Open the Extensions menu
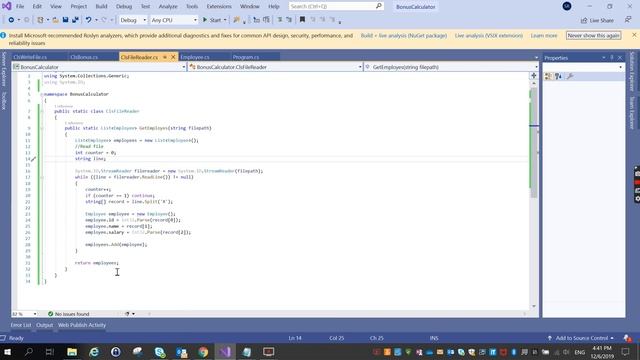This screenshot has height=360, width=640. coord(219,7)
